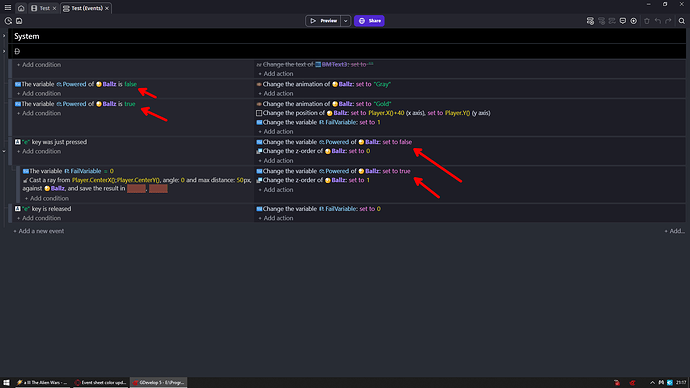Click the raycast icon before 'Cast a ray'

26,180
